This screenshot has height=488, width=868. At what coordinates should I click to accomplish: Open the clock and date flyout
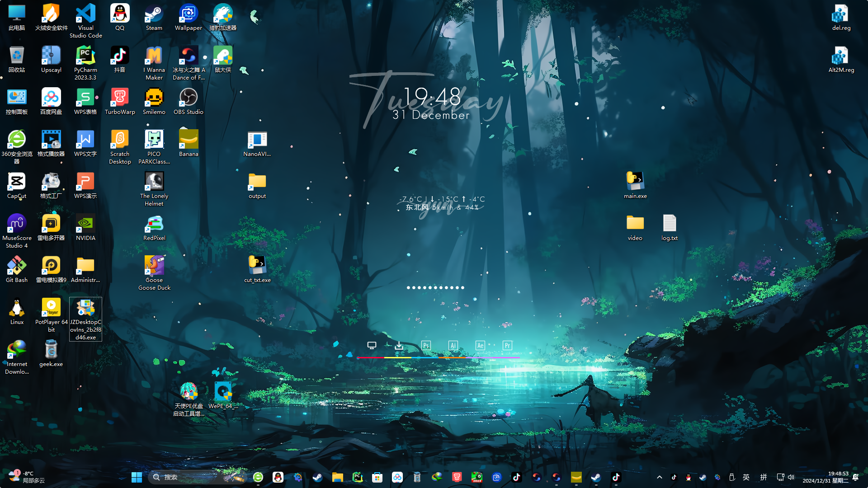pos(826,477)
